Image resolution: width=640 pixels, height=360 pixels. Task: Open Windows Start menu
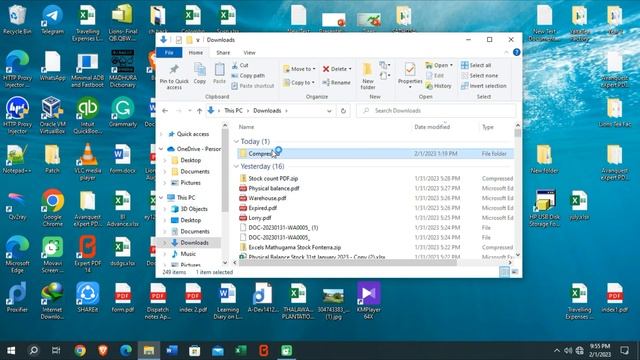click(11, 350)
